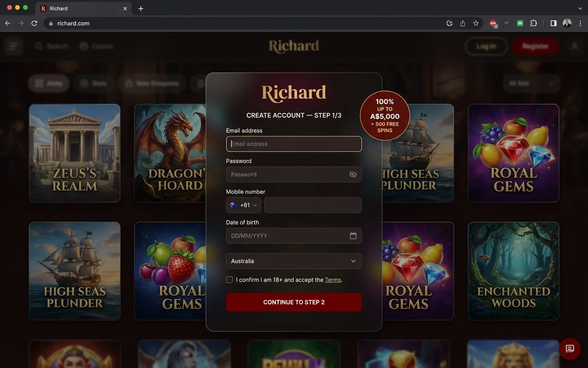Open the browser side panel icon
The height and width of the screenshot is (368, 588).
coord(554,23)
